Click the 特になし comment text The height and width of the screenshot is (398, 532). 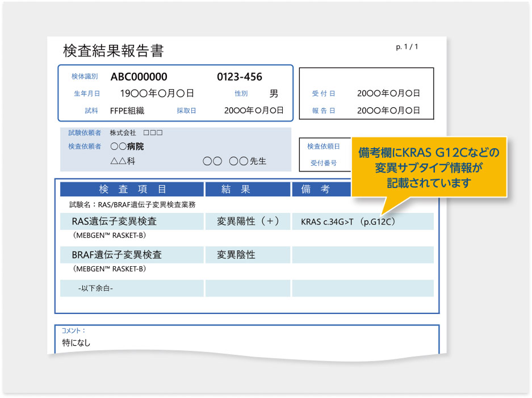76,342
